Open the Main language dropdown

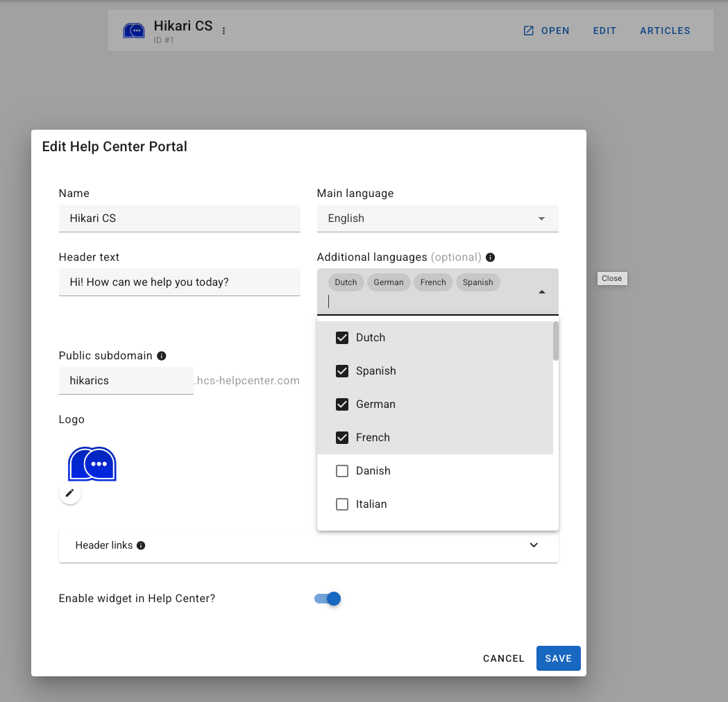[x=437, y=219]
